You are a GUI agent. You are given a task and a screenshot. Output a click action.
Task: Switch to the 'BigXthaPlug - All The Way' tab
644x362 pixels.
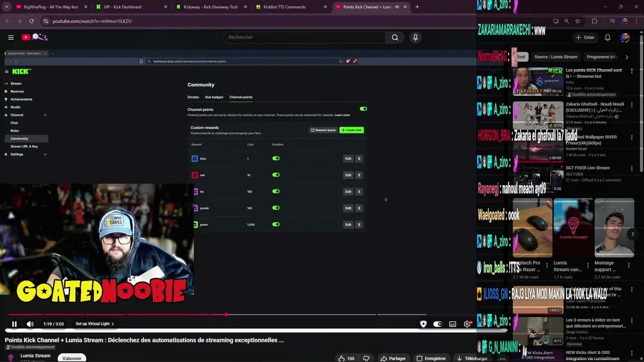[x=50, y=7]
